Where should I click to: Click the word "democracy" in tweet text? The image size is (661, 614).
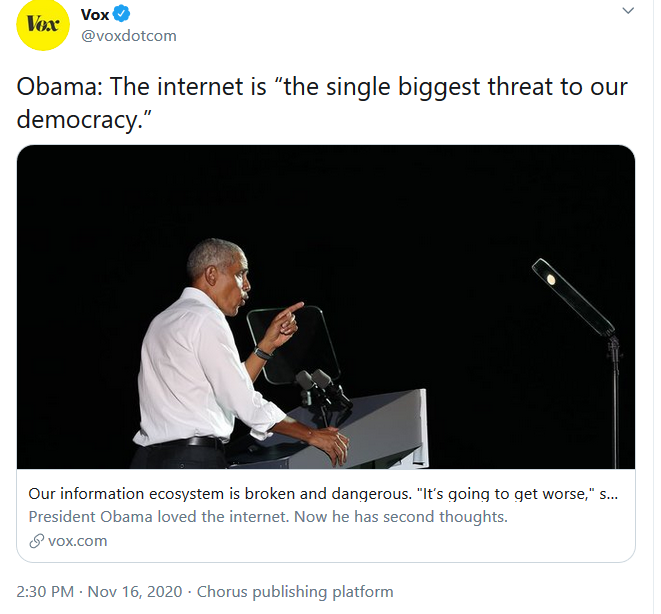point(77,120)
